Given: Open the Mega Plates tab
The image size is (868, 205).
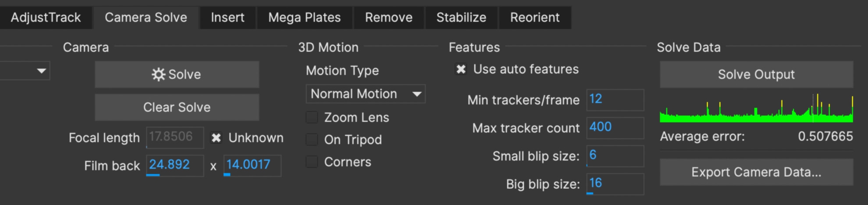Looking at the screenshot, I should (304, 18).
